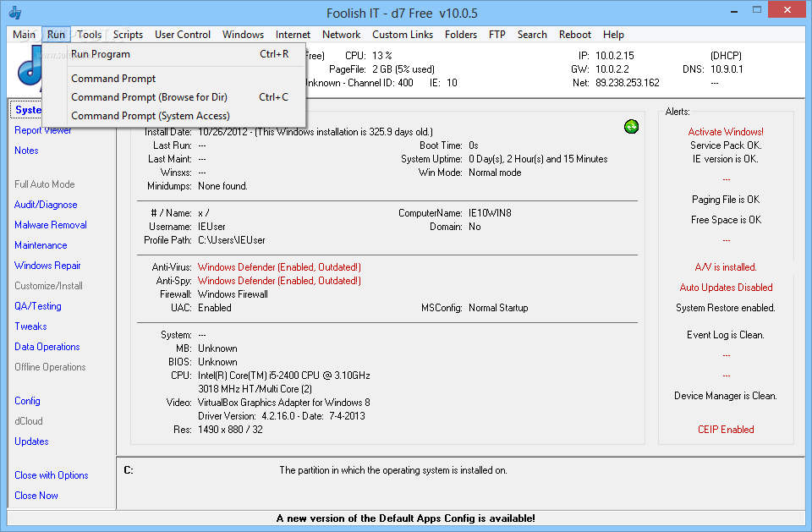
Task: Click the C: partition label
Action: pyautogui.click(x=129, y=470)
